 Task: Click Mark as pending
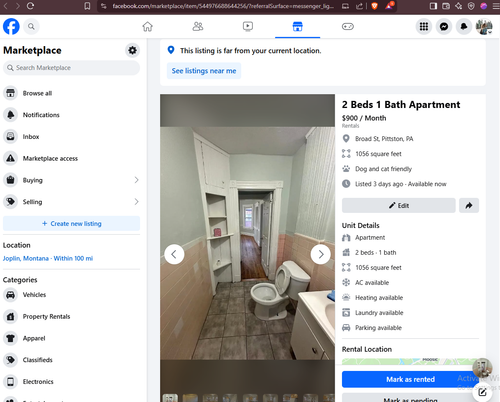(410, 399)
